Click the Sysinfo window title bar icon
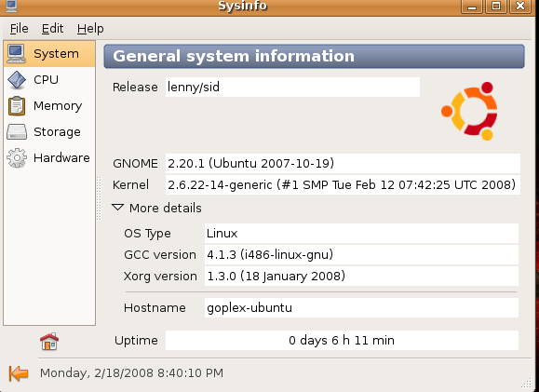Viewport: 539px width, 392px height. (11, 6)
